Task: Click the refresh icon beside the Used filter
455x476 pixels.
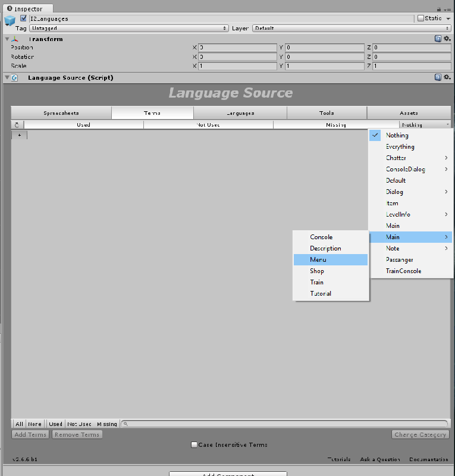Action: point(17,125)
